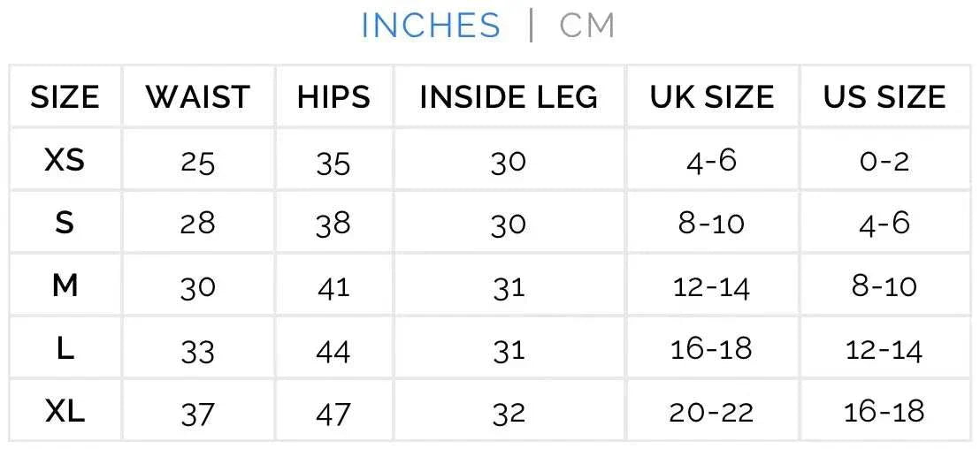Viewport: 980px width, 449px height.
Task: Click hips value 41 in M row
Action: (333, 287)
